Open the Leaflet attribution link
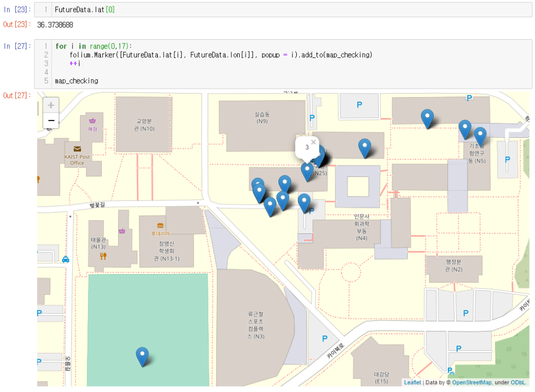535x392 pixels. coord(412,383)
